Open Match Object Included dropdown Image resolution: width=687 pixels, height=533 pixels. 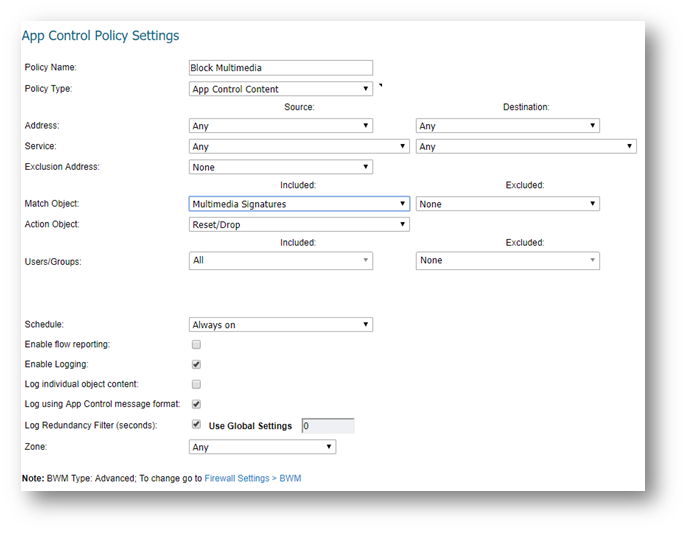[299, 204]
